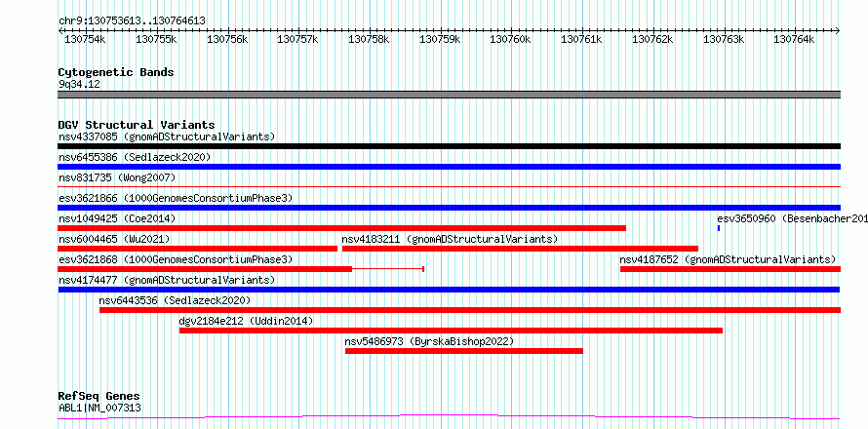Click the 130756k ruler tick label

(x=227, y=39)
